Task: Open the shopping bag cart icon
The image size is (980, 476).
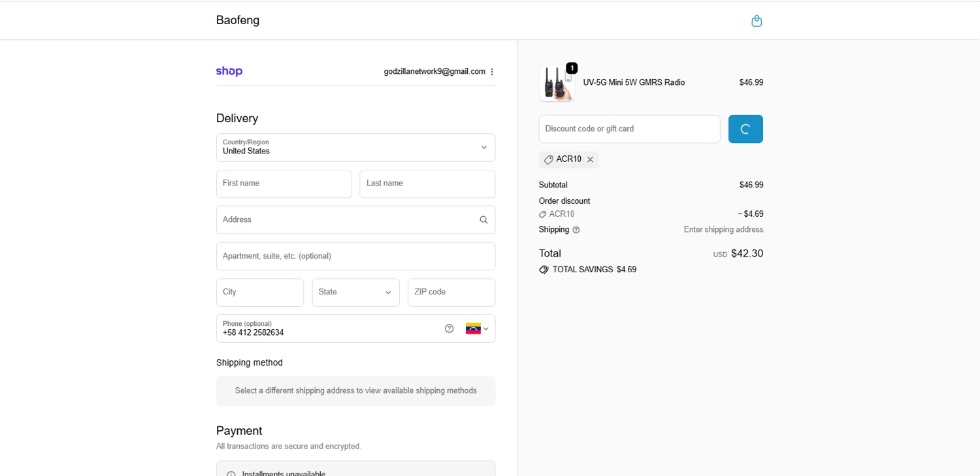Action: pyautogui.click(x=757, y=21)
